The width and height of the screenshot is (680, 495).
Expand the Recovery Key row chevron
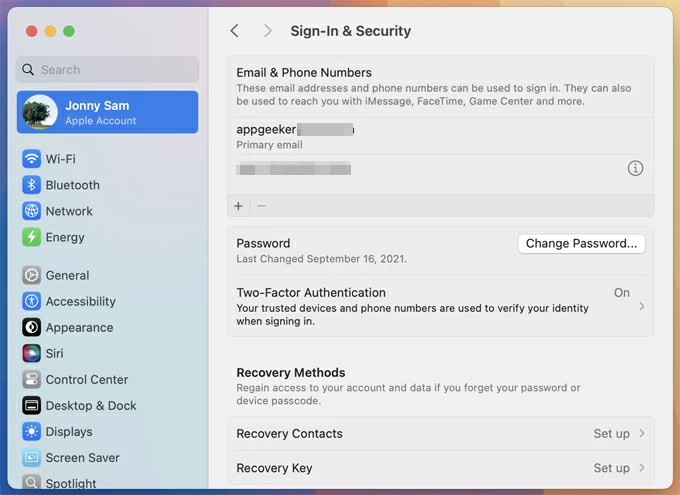[641, 468]
